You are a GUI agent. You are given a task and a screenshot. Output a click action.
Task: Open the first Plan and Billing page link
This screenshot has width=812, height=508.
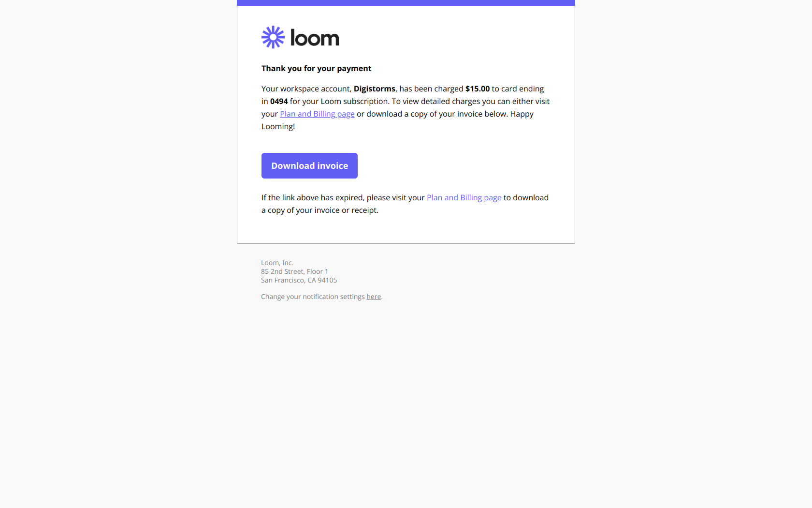click(x=317, y=114)
